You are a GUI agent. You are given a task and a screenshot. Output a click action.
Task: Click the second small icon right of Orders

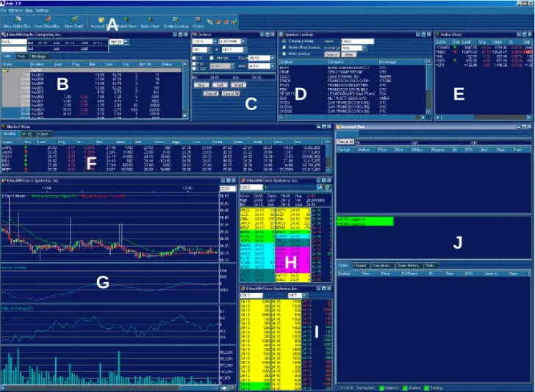[218, 22]
